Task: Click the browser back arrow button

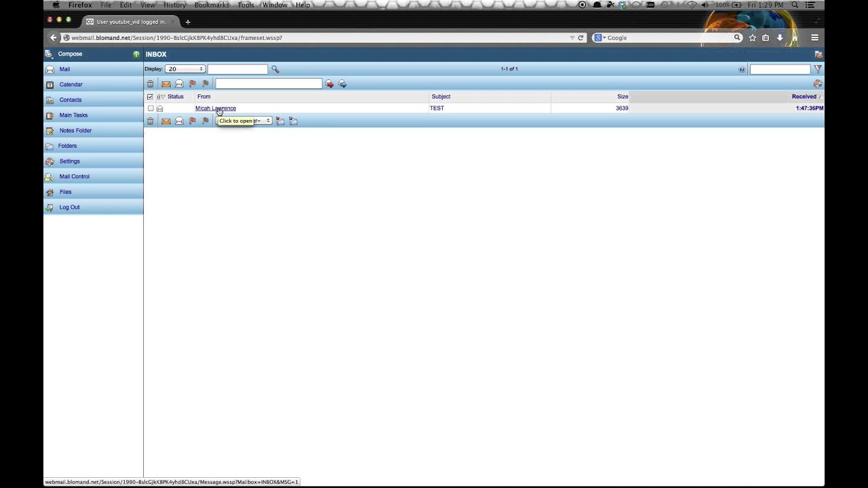Action: (x=54, y=38)
